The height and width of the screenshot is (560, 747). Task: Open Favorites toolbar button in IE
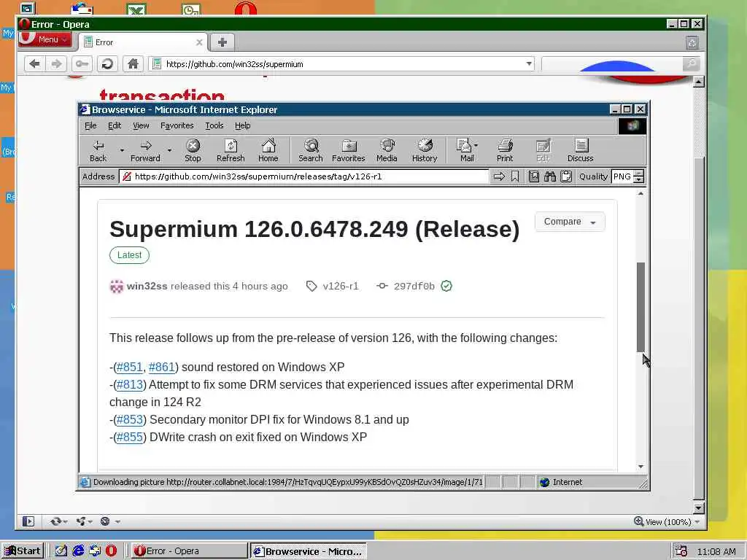click(348, 150)
